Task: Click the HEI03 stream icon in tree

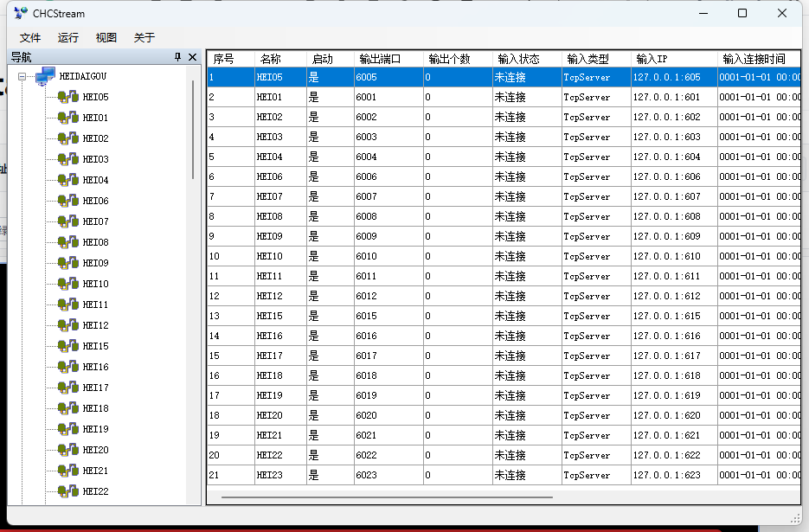Action: pos(68,159)
